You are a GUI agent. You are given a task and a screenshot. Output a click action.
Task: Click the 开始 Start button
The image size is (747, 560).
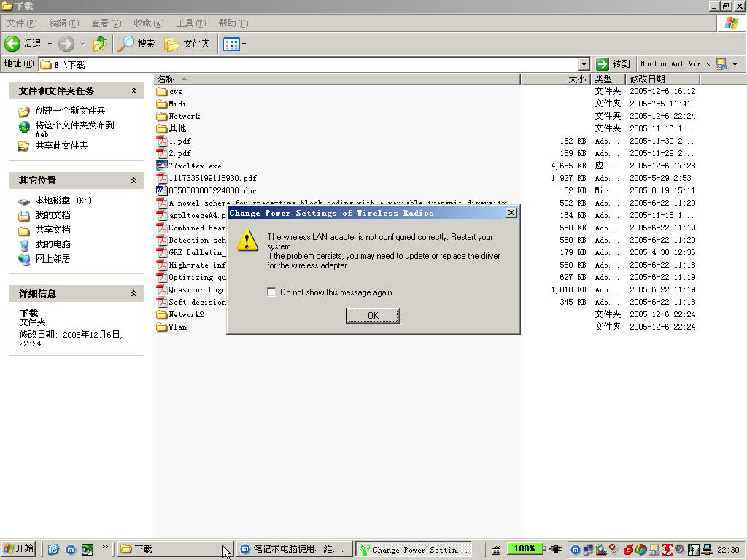coord(19,549)
